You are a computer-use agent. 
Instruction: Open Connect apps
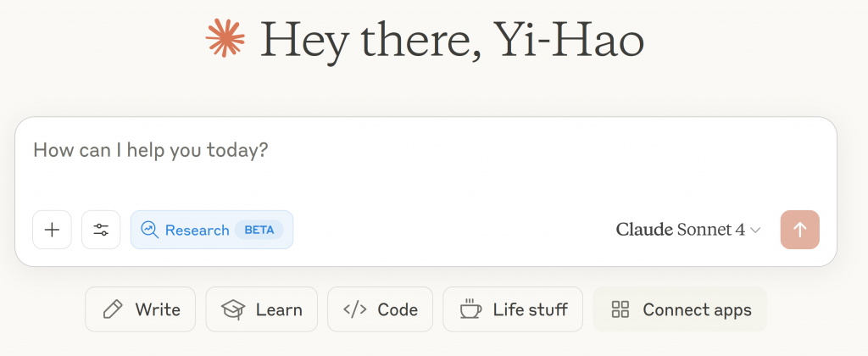pyautogui.click(x=680, y=309)
